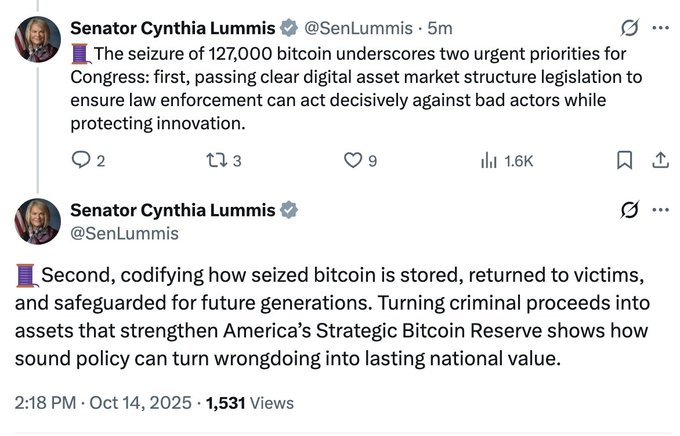Open second tweet's profile avatar
680x436 pixels.
(38, 221)
